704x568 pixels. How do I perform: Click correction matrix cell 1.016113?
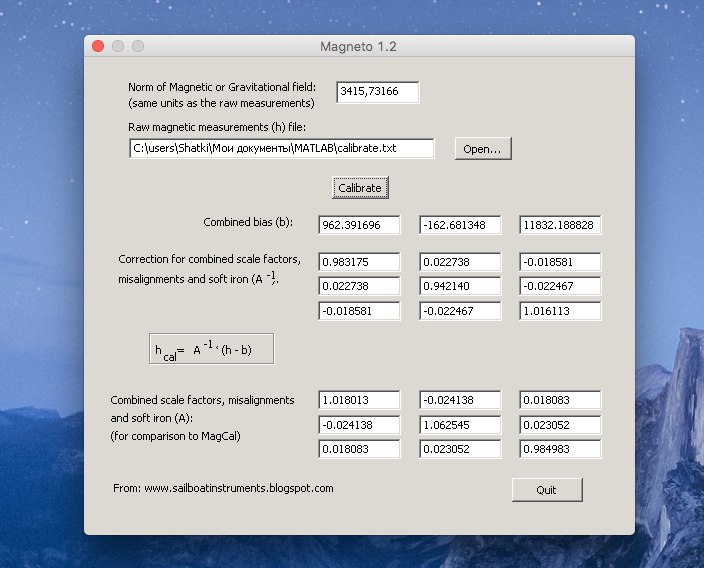pyautogui.click(x=560, y=311)
